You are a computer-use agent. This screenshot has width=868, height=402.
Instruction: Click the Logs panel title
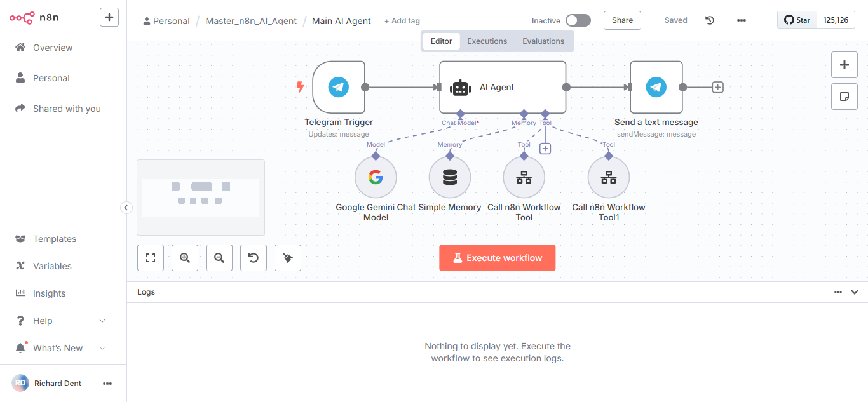146,292
